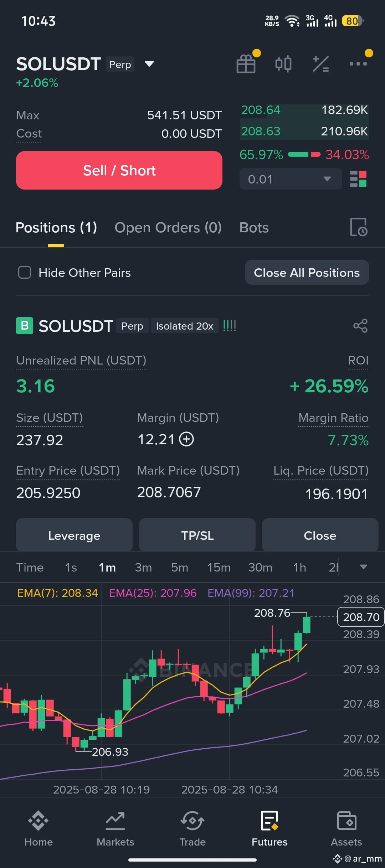The image size is (385, 868).
Task: Share the SOLUSDT position
Action: (360, 326)
